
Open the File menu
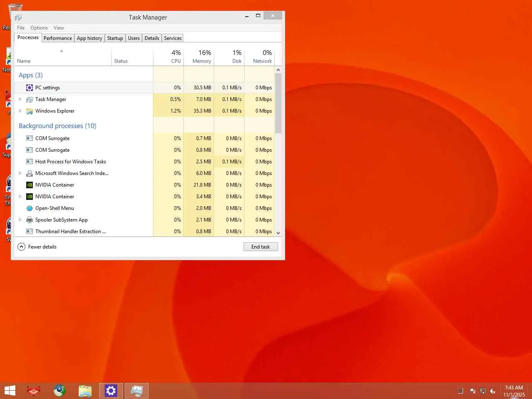(x=21, y=28)
